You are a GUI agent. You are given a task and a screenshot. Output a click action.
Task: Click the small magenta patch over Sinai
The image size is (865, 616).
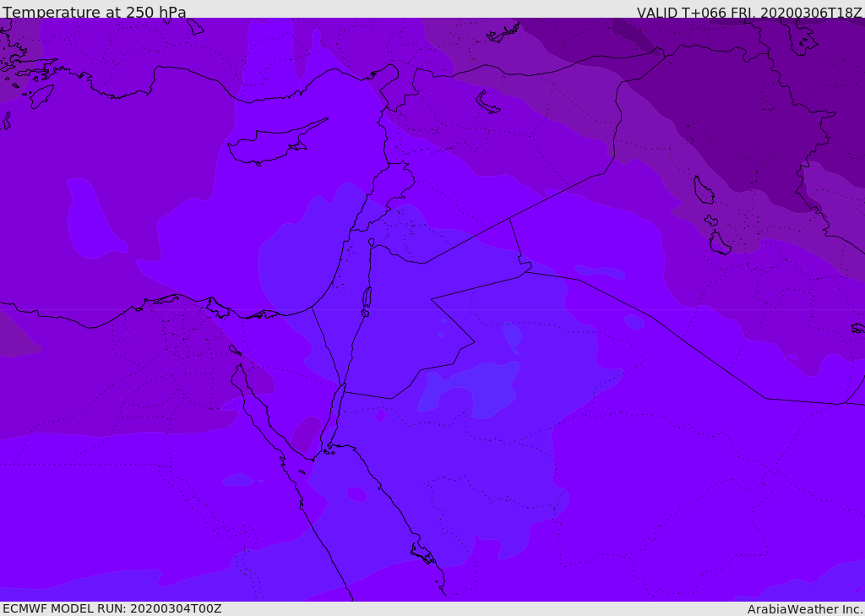coord(307,433)
